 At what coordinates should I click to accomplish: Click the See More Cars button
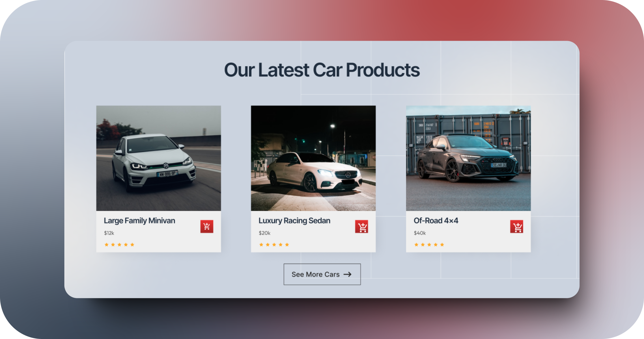(322, 274)
